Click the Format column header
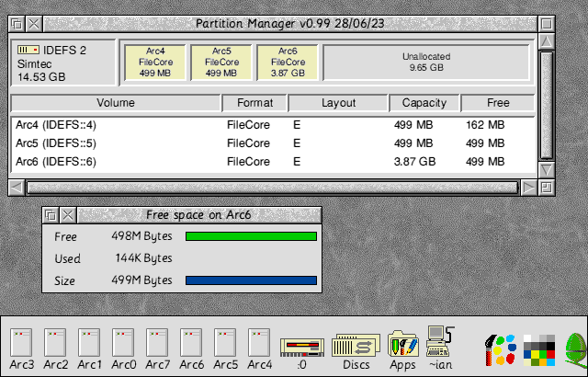This screenshot has height=377, width=588. [254, 103]
